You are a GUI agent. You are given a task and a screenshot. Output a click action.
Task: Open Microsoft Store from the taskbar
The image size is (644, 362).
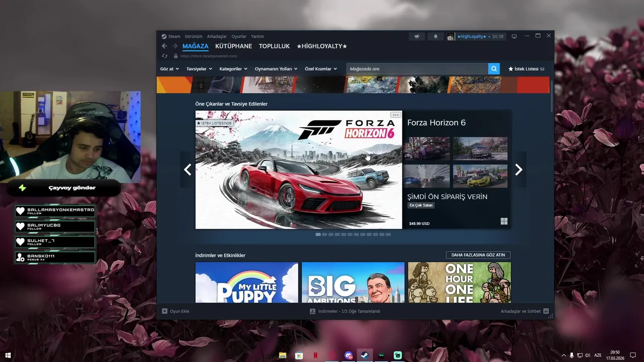[299, 355]
